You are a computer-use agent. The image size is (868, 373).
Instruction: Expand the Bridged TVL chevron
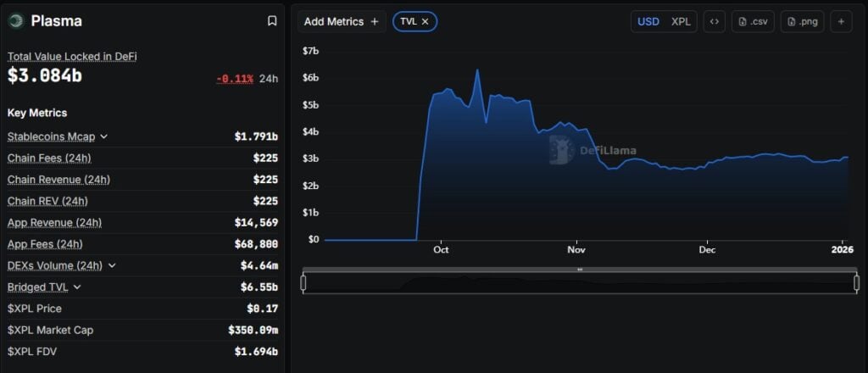click(x=77, y=287)
